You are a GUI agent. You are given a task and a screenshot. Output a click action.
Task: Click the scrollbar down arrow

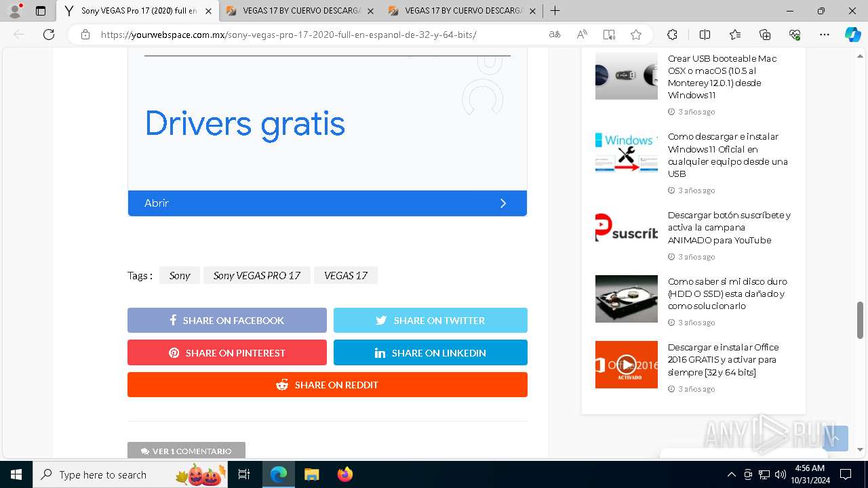(861, 449)
